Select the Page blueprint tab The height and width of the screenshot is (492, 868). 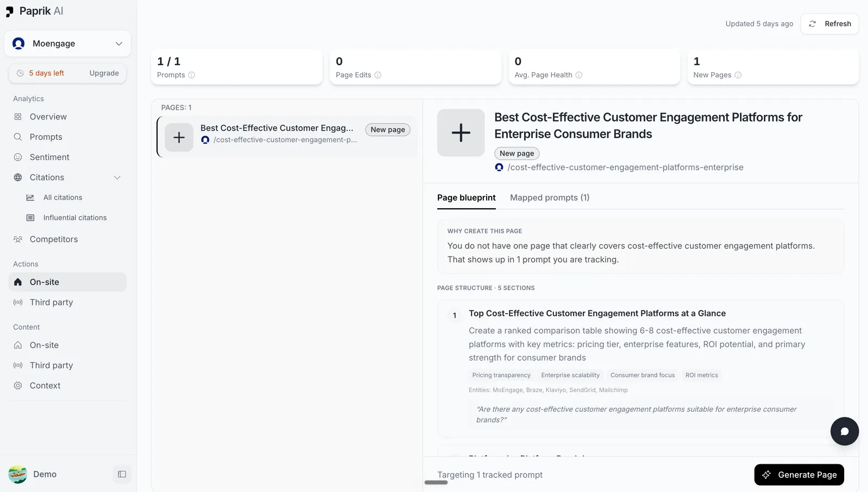[467, 197]
